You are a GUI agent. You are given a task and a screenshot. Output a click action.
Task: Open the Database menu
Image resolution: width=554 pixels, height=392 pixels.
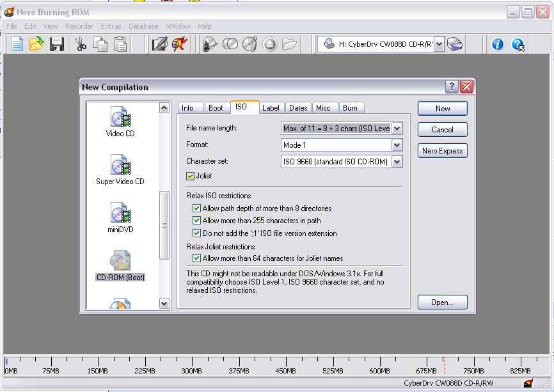tap(143, 26)
